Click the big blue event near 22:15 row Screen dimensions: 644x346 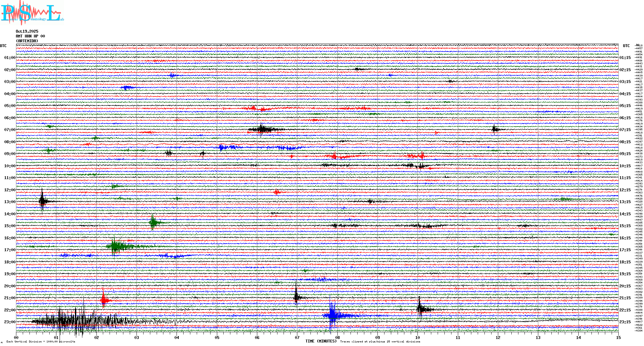click(333, 316)
